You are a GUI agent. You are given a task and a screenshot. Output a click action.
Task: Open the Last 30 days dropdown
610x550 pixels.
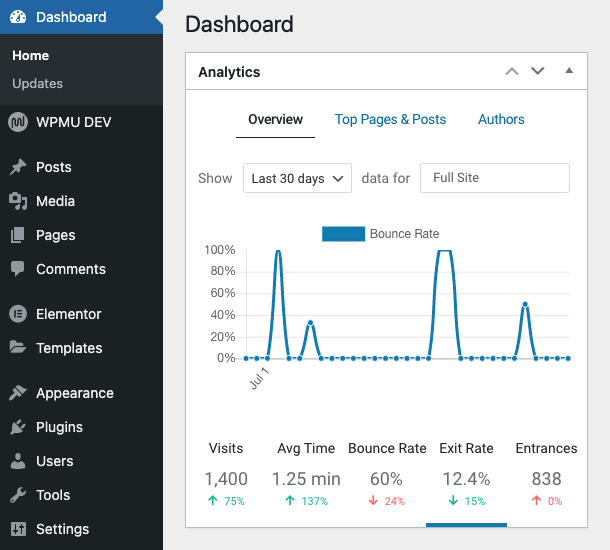click(x=297, y=178)
